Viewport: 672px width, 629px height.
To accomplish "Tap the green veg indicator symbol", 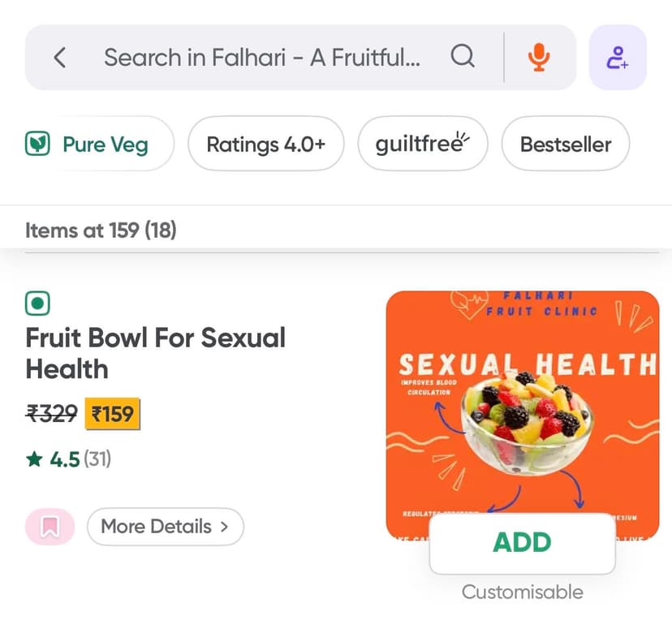I will [37, 304].
